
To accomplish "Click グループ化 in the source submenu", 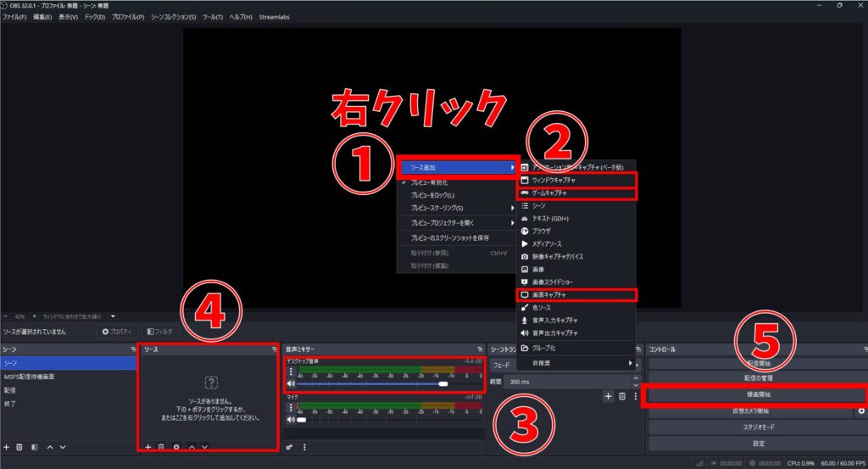I will click(x=576, y=348).
